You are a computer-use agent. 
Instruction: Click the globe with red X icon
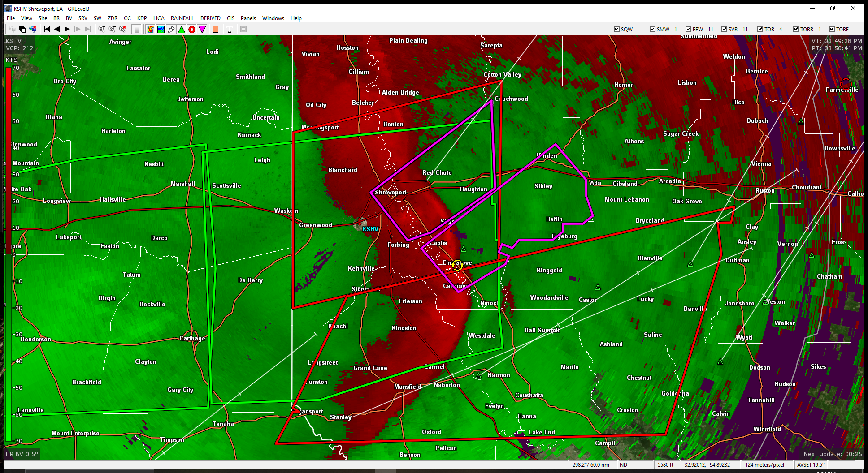33,29
